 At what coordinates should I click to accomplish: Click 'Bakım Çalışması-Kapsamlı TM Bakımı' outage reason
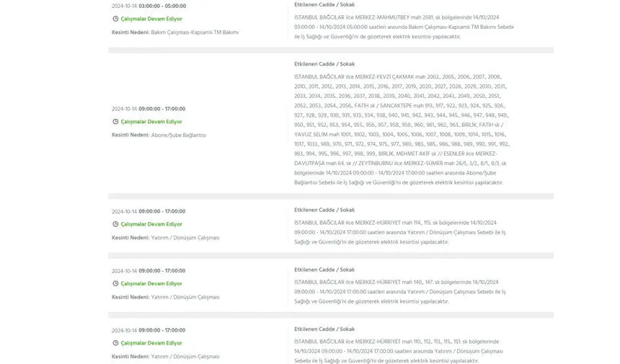point(195,32)
